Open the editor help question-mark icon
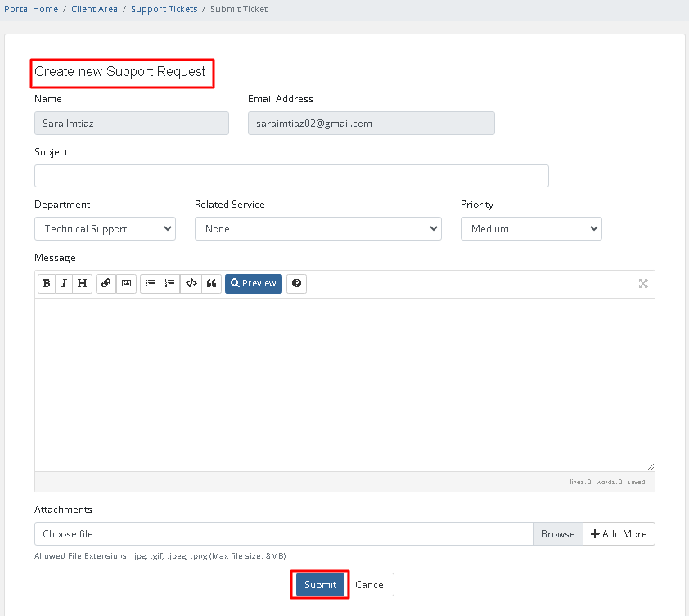Image resolution: width=689 pixels, height=616 pixels. point(296,284)
